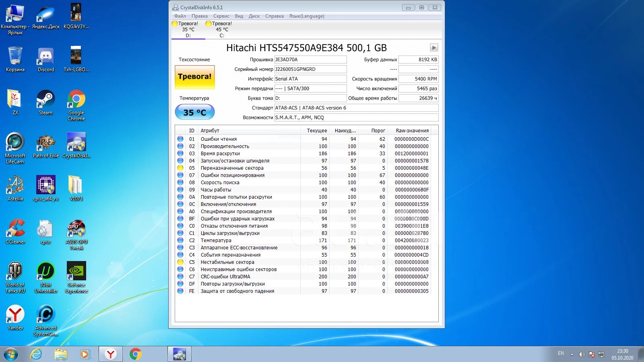Select the Температура attribute row
Screen dimensions: 644x362
click(303, 241)
